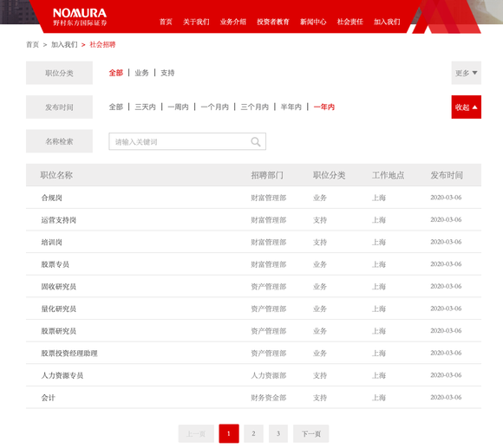Expand the 更多 dropdown
The height and width of the screenshot is (448, 503).
click(466, 73)
